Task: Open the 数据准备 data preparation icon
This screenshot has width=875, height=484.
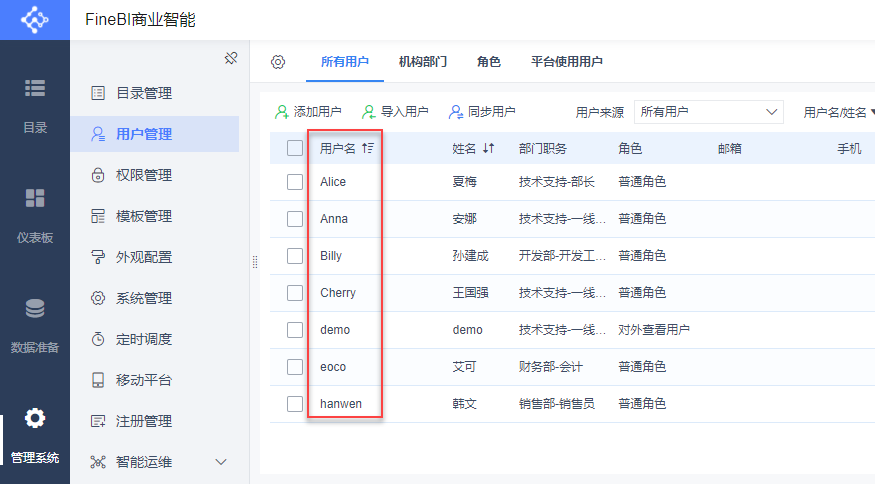Action: [x=35, y=308]
